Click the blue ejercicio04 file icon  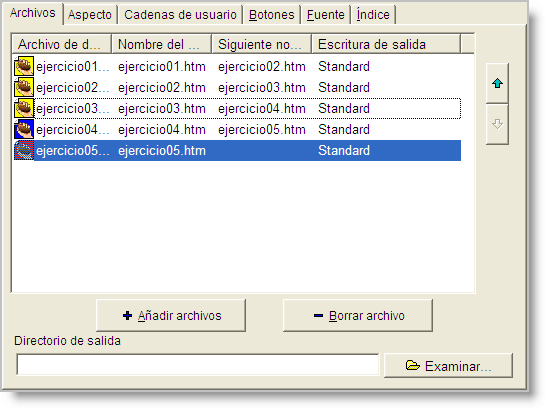(24, 129)
